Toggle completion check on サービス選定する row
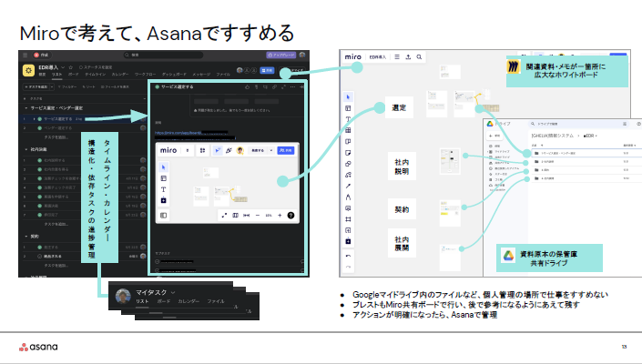The width and height of the screenshot is (642, 364). pos(40,119)
